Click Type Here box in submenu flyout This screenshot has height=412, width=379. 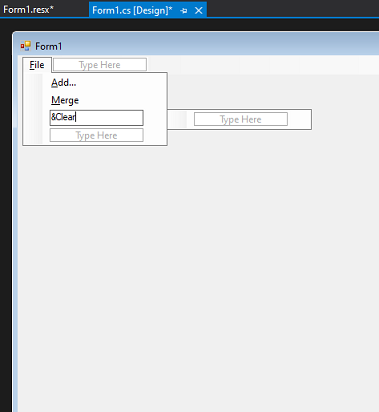click(x=241, y=119)
